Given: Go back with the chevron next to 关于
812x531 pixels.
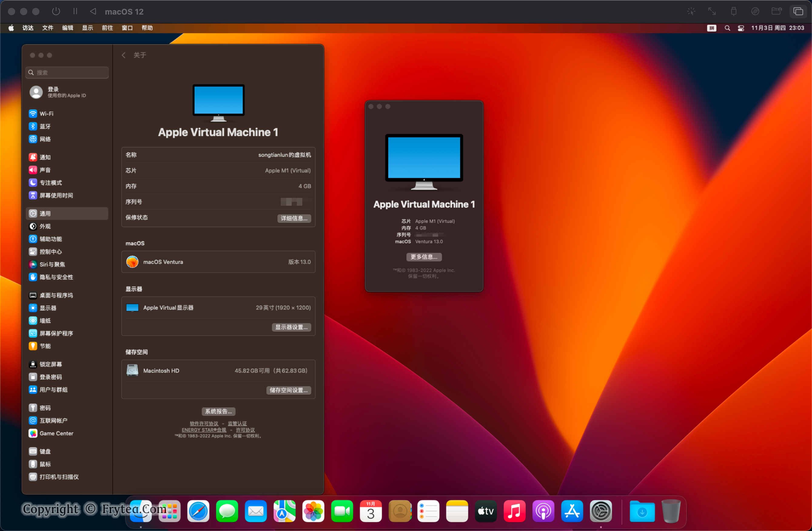Looking at the screenshot, I should point(123,55).
